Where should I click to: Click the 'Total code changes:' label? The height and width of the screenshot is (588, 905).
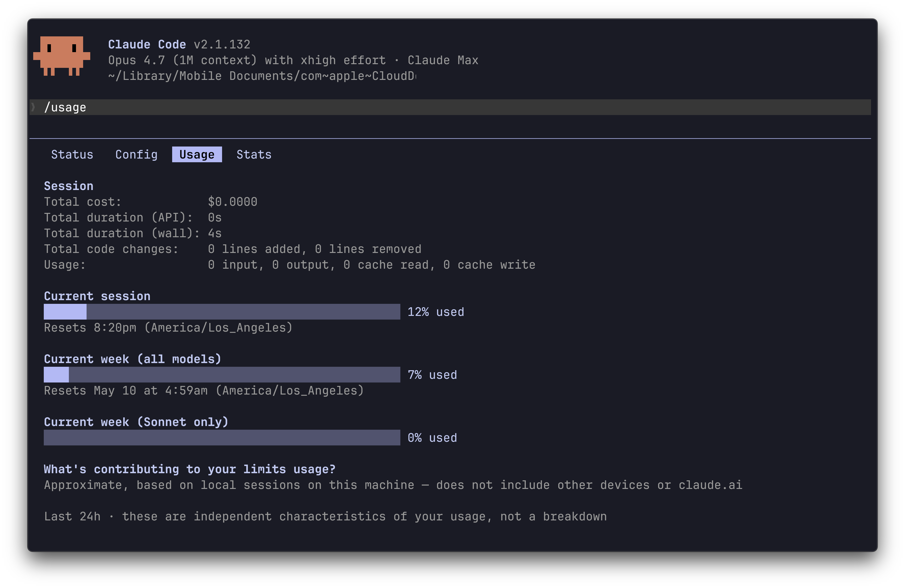click(111, 249)
